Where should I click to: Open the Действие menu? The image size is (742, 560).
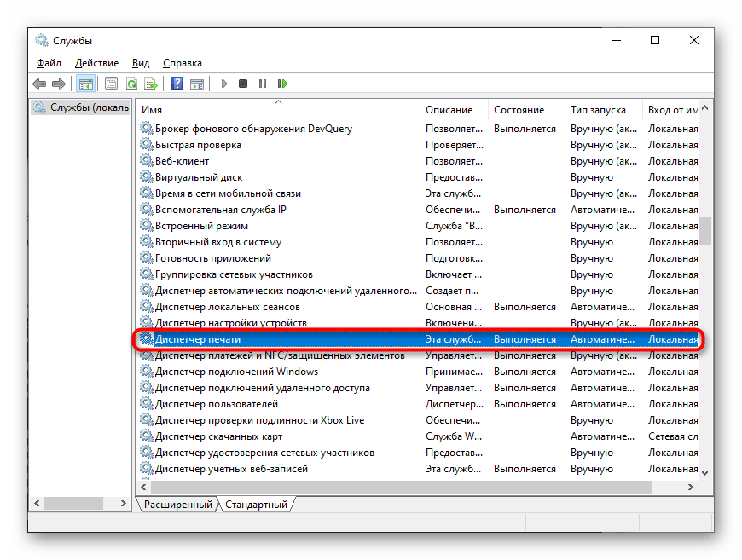[96, 63]
